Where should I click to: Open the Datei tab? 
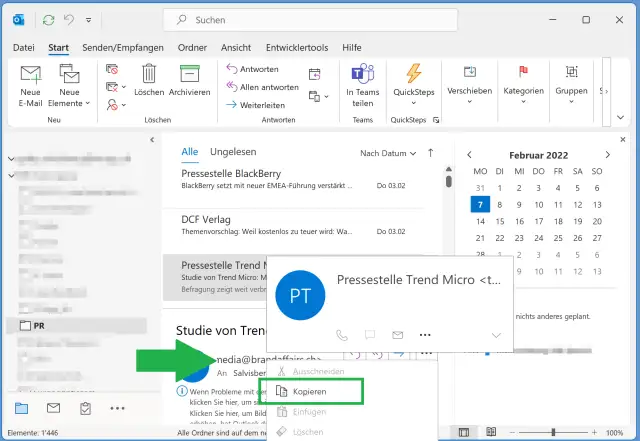(x=24, y=48)
